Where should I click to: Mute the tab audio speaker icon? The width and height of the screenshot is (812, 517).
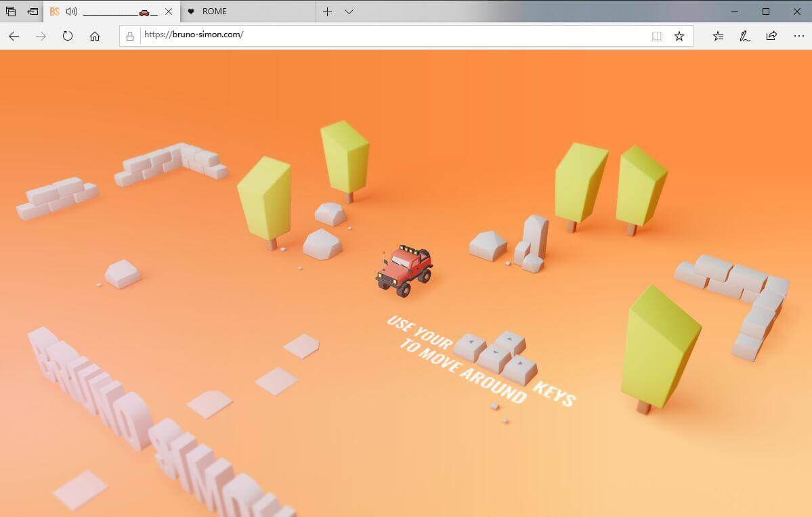(x=72, y=12)
